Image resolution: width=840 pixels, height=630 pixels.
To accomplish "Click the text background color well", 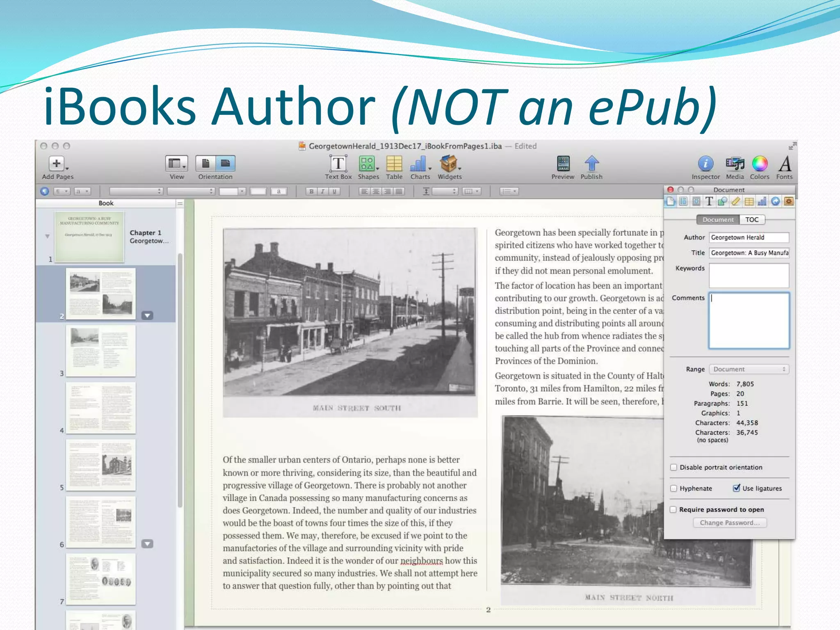I will pos(278,191).
